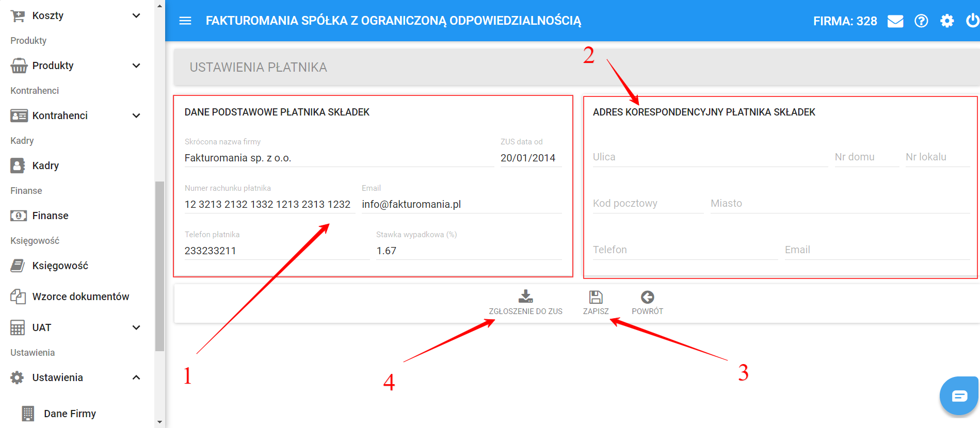Click the Wzorce dokumentów copy icon
The width and height of the screenshot is (980, 428).
click(x=18, y=297)
